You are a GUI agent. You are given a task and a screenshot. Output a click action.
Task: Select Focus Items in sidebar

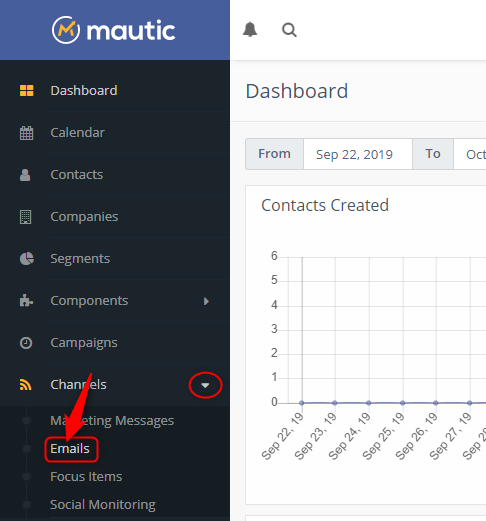(86, 477)
